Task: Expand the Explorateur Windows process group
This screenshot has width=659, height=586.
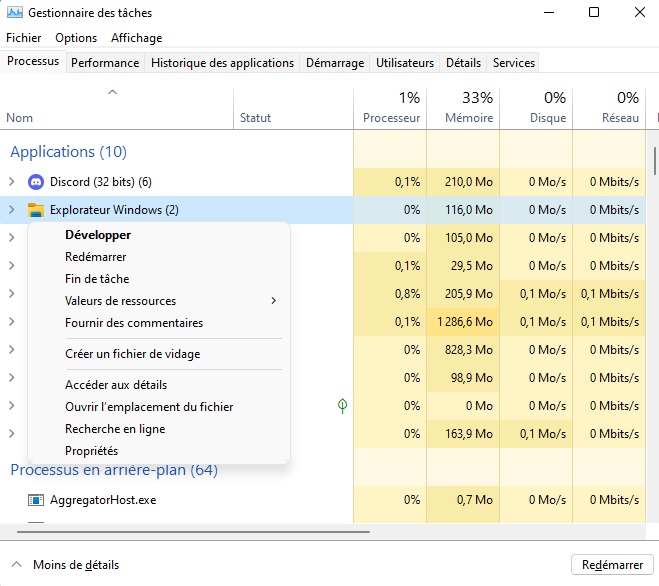Action: pyautogui.click(x=12, y=210)
